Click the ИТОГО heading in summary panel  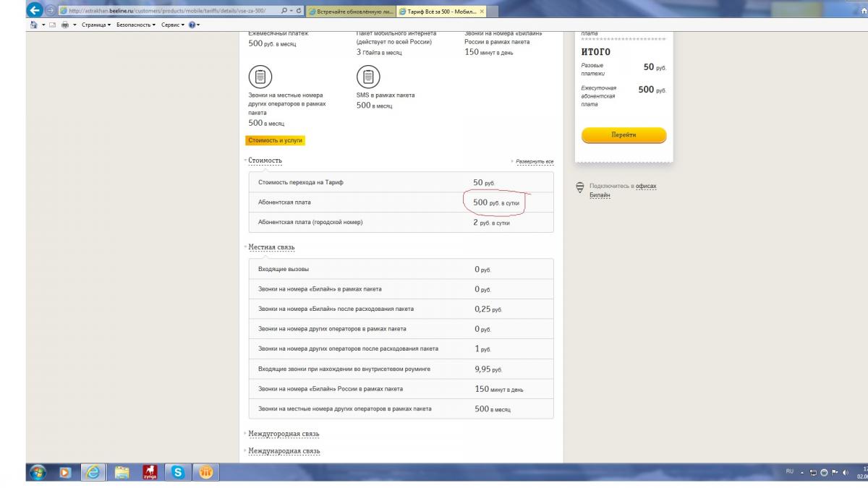click(x=596, y=52)
